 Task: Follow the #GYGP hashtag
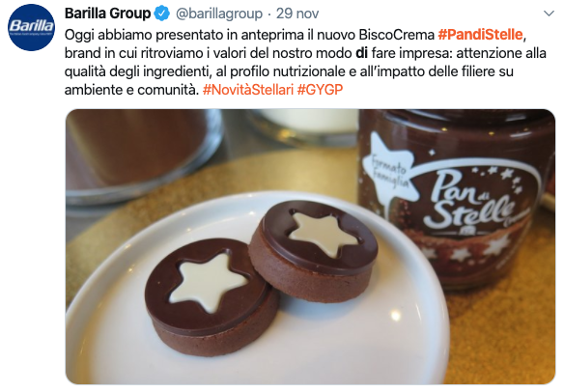[x=320, y=89]
